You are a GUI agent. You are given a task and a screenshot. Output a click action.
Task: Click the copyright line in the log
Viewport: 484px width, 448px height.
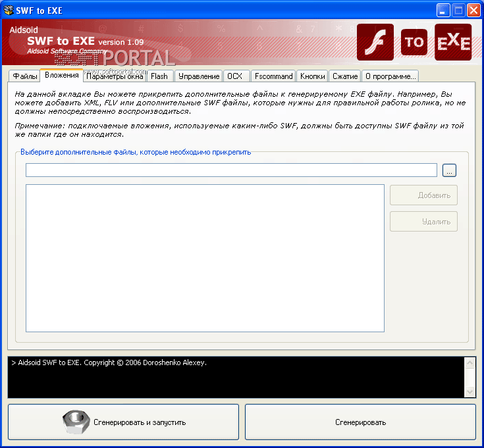tap(109, 362)
